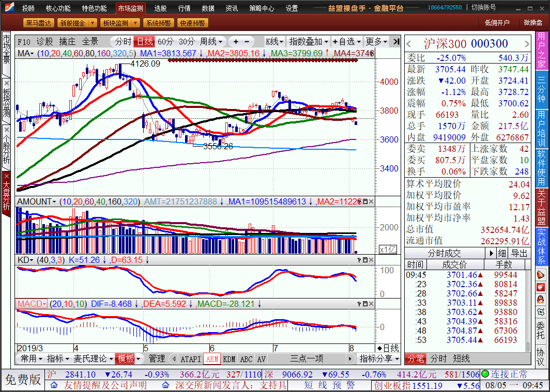Maximize the KD indicator panel
Image resolution: width=550 pixels, height=392 pixels.
(x=365, y=260)
